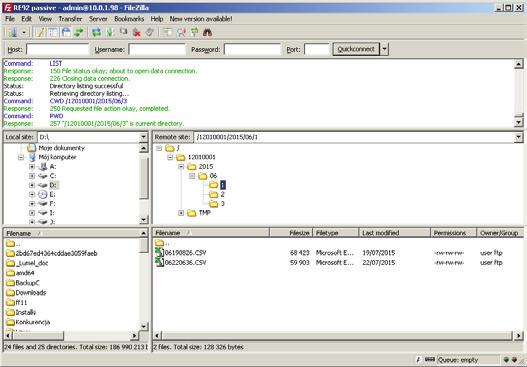Cancel current operation icon
The width and height of the screenshot is (527, 367).
(x=123, y=32)
